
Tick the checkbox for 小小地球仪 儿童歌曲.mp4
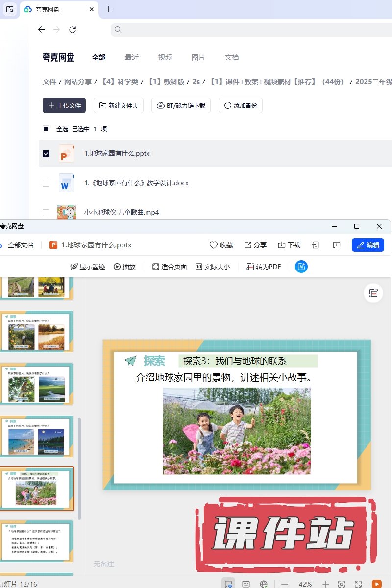point(46,212)
